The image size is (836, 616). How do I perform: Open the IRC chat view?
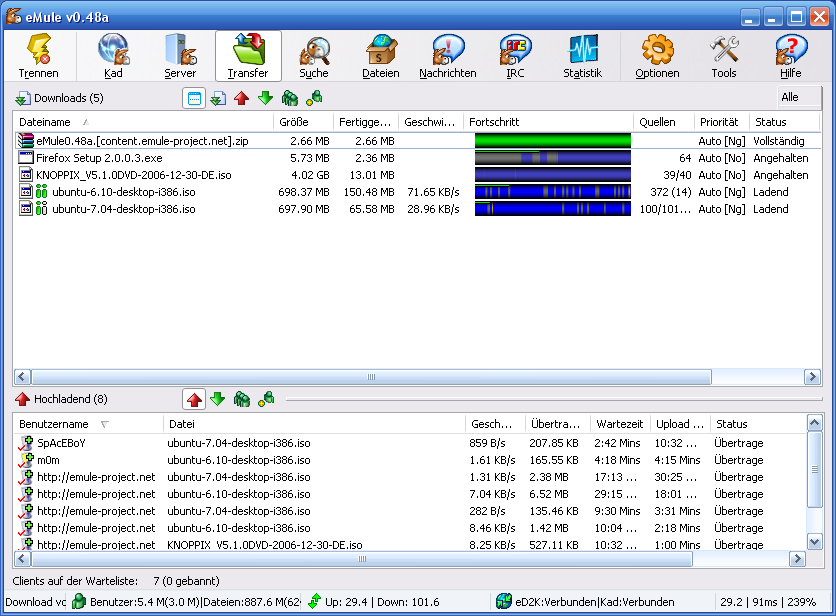(x=515, y=56)
